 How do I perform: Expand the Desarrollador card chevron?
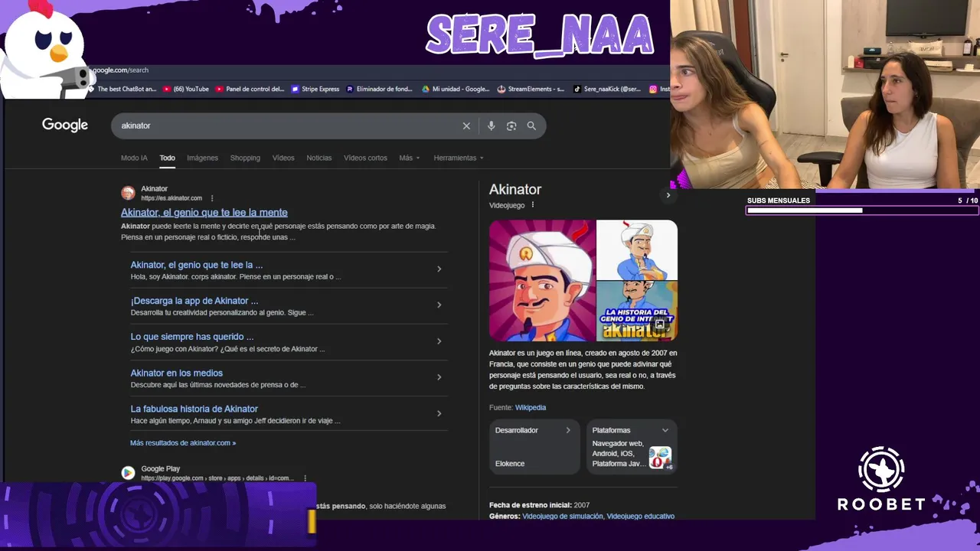point(568,430)
